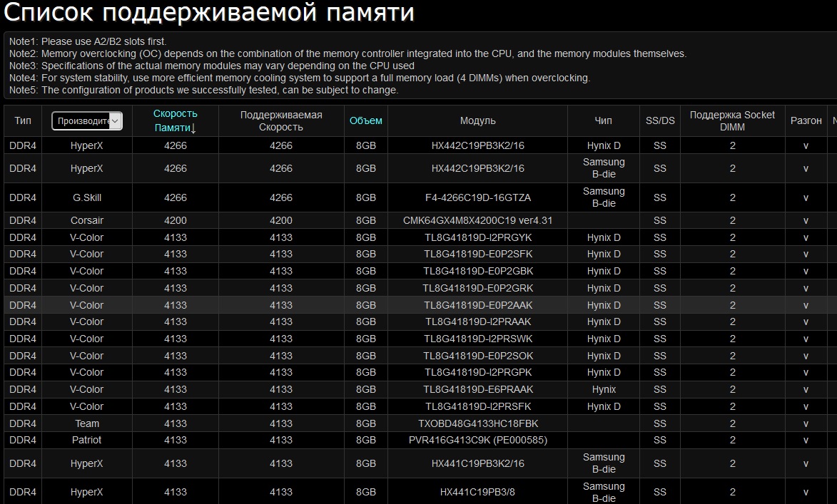Select module TL8G41819D-I2PRGYK
The image size is (837, 504).
478,237
